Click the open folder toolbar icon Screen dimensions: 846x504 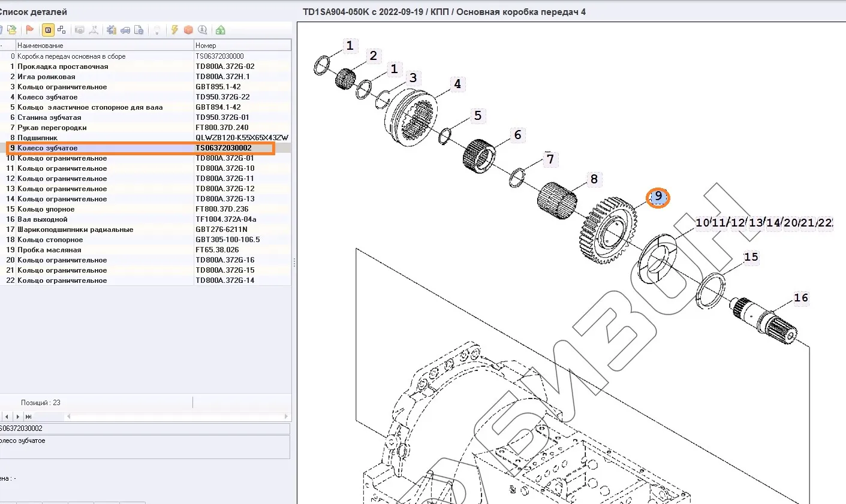(11, 30)
